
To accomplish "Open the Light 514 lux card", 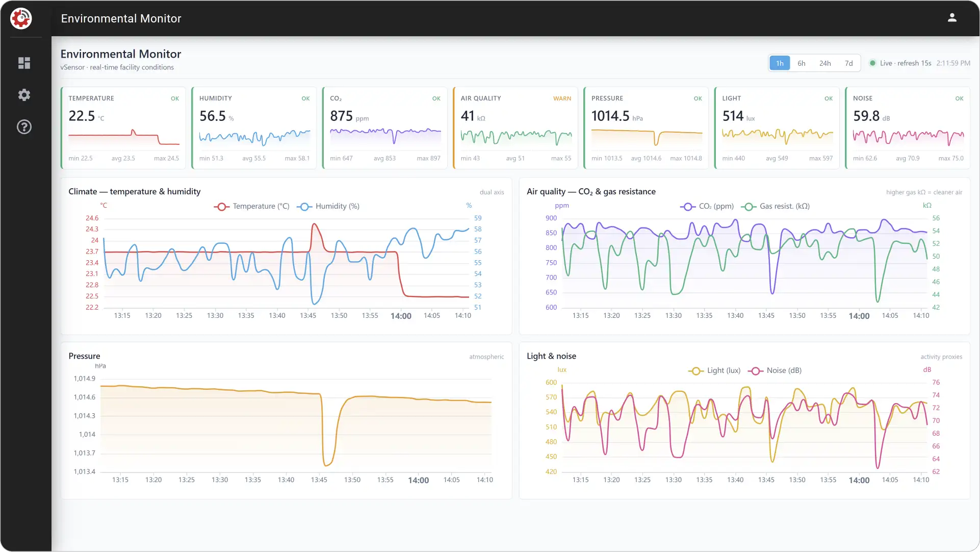I will (x=777, y=128).
